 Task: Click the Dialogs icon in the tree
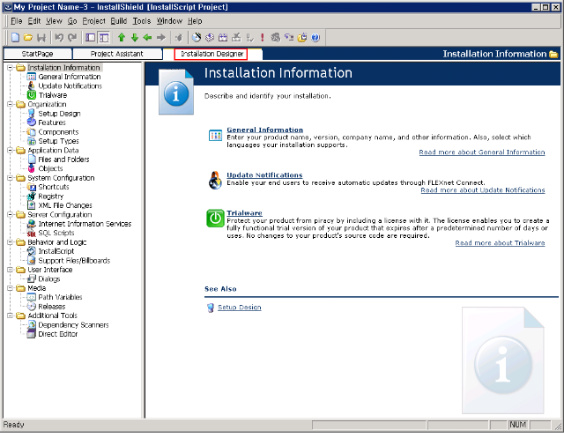pyautogui.click(x=32, y=279)
